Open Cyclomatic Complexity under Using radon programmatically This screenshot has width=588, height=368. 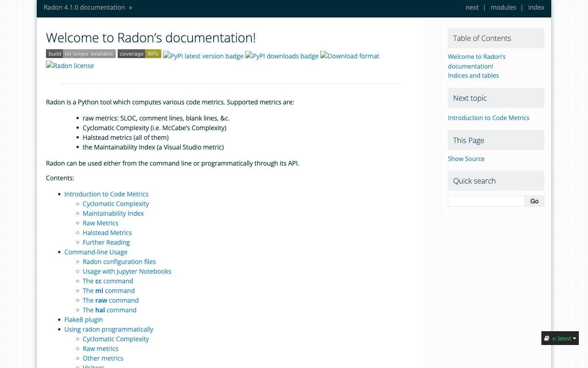[116, 339]
